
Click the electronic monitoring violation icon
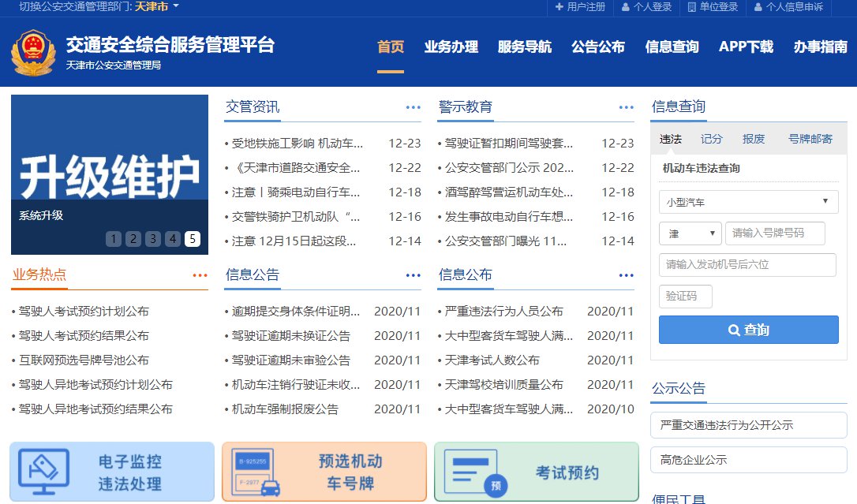44,472
